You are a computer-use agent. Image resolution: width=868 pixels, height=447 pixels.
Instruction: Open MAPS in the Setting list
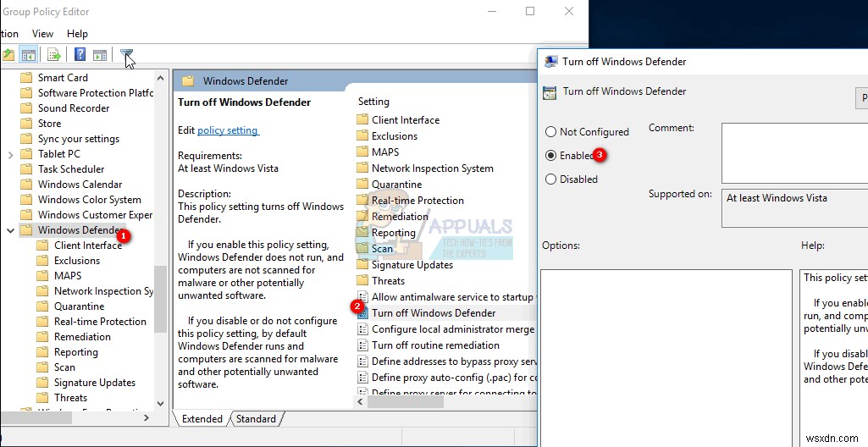tap(385, 152)
